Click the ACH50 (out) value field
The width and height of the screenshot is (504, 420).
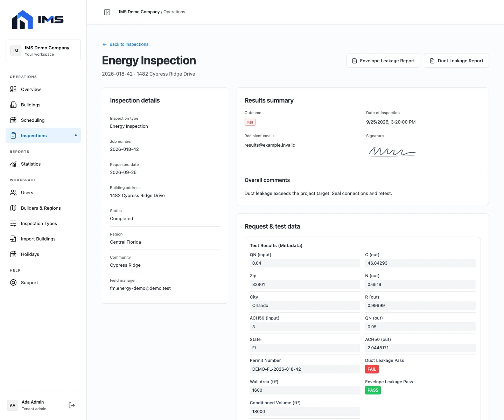420,348
